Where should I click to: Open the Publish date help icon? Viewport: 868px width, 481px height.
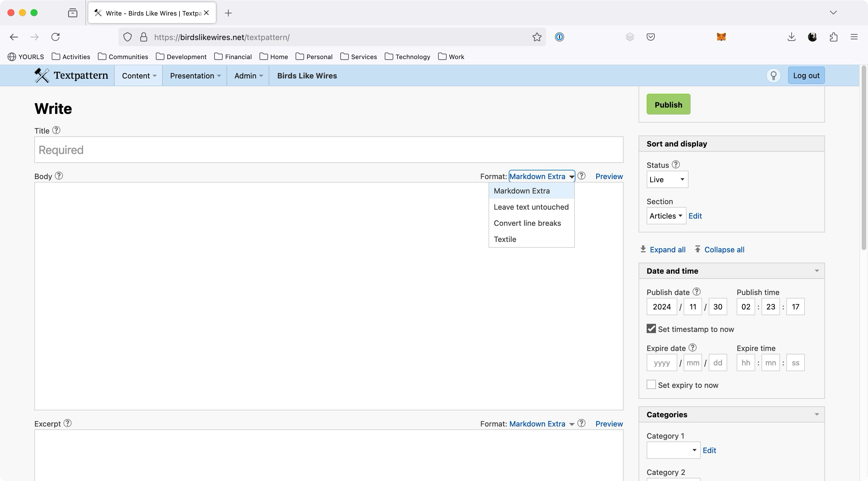point(697,292)
